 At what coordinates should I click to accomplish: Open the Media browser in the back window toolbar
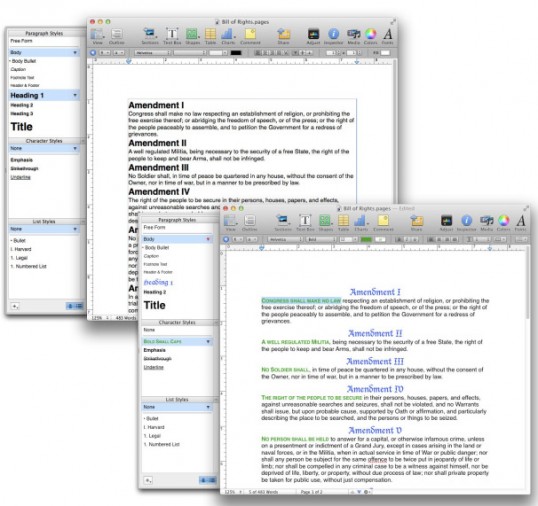point(353,34)
